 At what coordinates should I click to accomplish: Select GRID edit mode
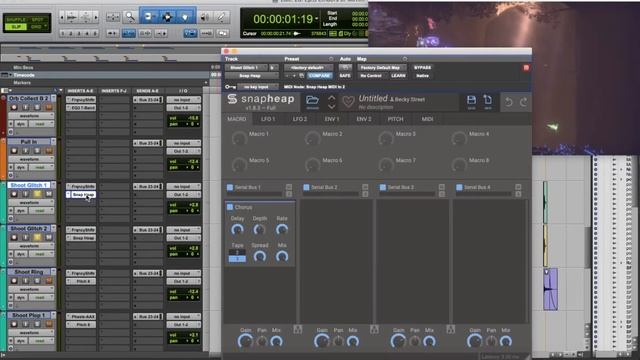coord(36,27)
